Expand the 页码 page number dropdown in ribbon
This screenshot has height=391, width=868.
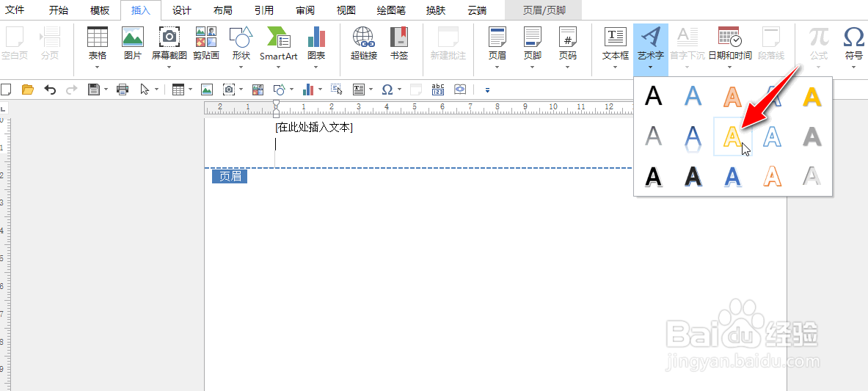[568, 67]
